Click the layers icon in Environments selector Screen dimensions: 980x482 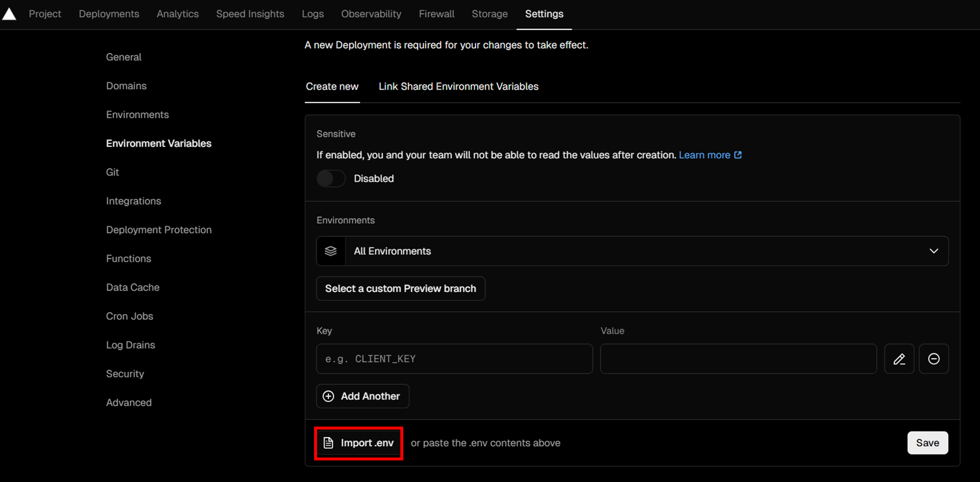[331, 251]
